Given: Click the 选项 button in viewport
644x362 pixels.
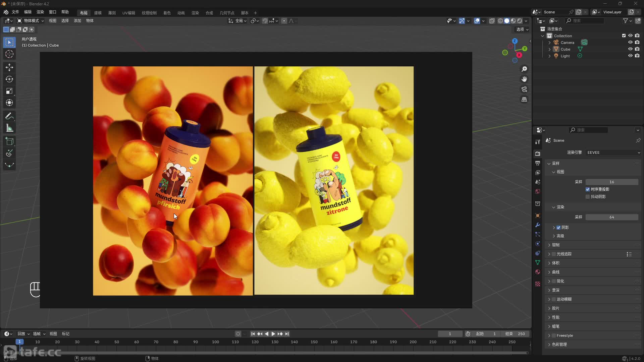Looking at the screenshot, I should click(522, 29).
